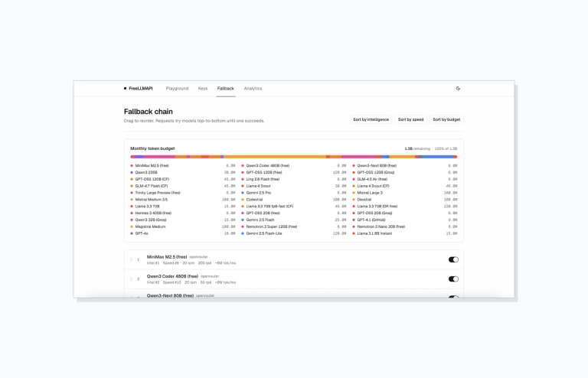Screen dimensions: 588x378
Task: Open the Playground tab
Action: click(x=177, y=89)
